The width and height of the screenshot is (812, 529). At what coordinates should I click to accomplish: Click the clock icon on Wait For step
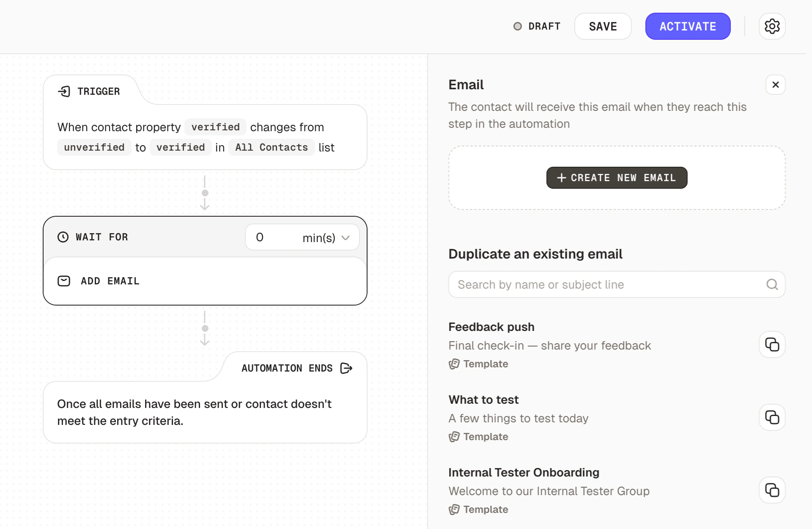click(x=63, y=237)
